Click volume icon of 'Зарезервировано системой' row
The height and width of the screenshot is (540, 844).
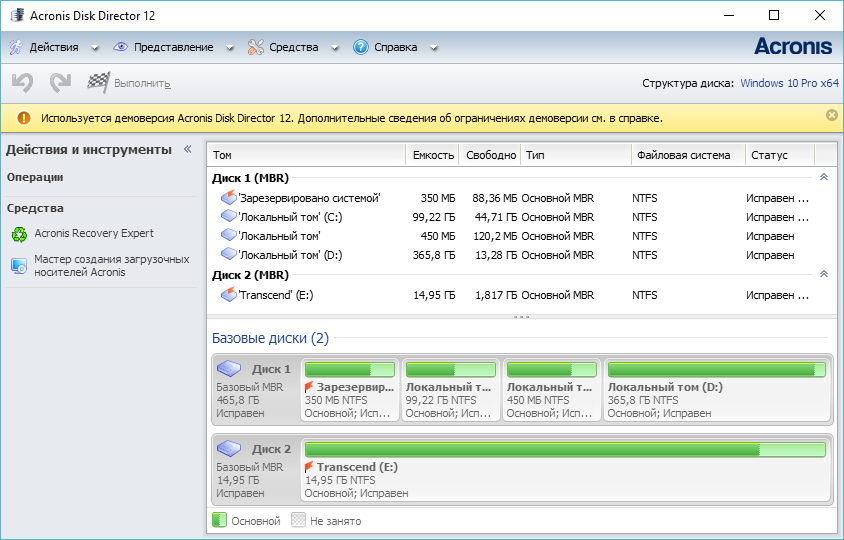[x=229, y=198]
